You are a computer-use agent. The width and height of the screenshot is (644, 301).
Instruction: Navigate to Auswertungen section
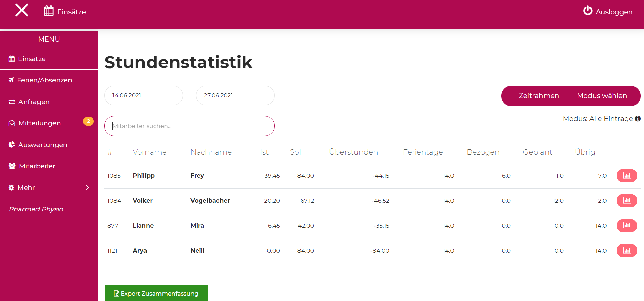coord(43,145)
